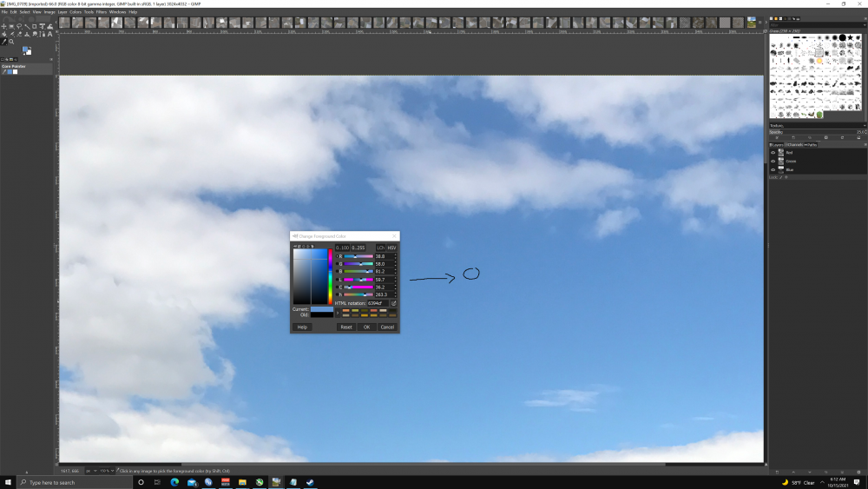This screenshot has width=868, height=489.
Task: Open Layers dock tab configuration menu
Action: (865, 144)
